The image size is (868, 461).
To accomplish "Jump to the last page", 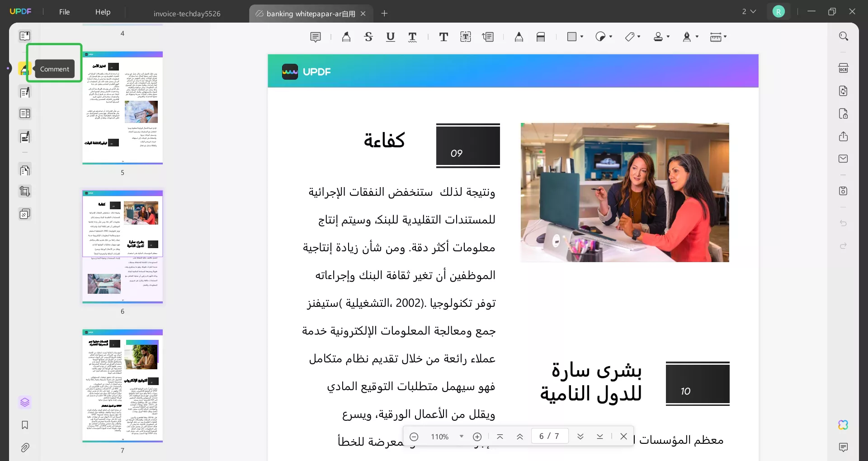I will [x=600, y=436].
